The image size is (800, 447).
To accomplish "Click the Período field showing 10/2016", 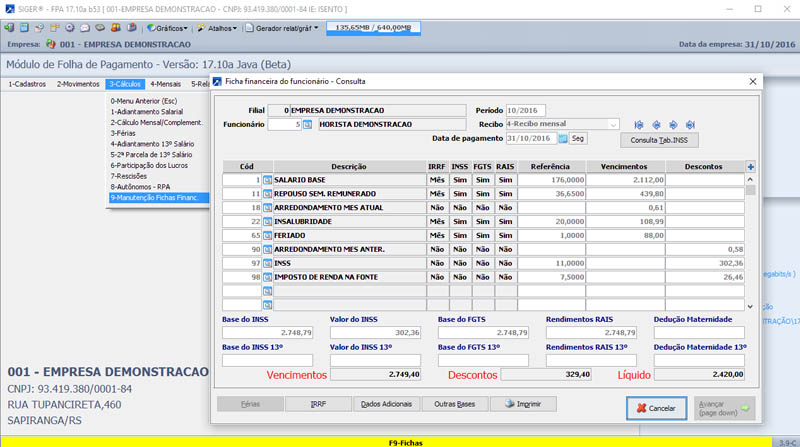I will coord(526,110).
